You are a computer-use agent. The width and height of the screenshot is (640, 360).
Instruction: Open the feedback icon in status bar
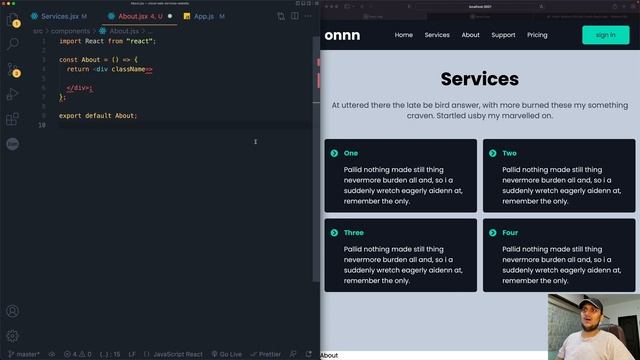click(293, 354)
